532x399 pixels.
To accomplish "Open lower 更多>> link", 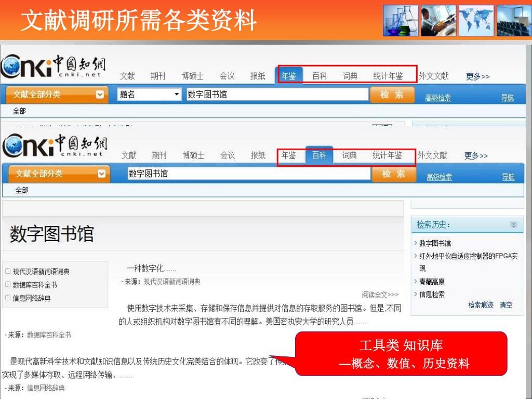I will click(x=476, y=156).
